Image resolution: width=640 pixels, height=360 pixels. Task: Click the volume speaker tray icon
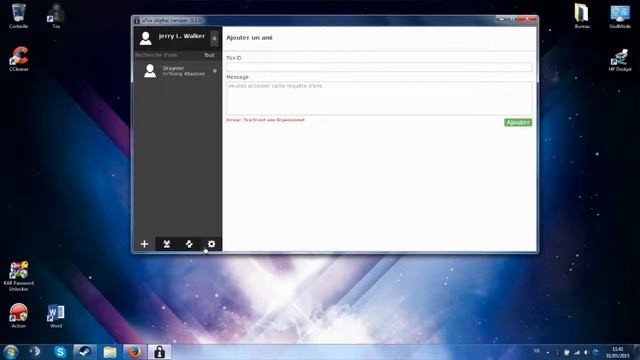click(586, 352)
